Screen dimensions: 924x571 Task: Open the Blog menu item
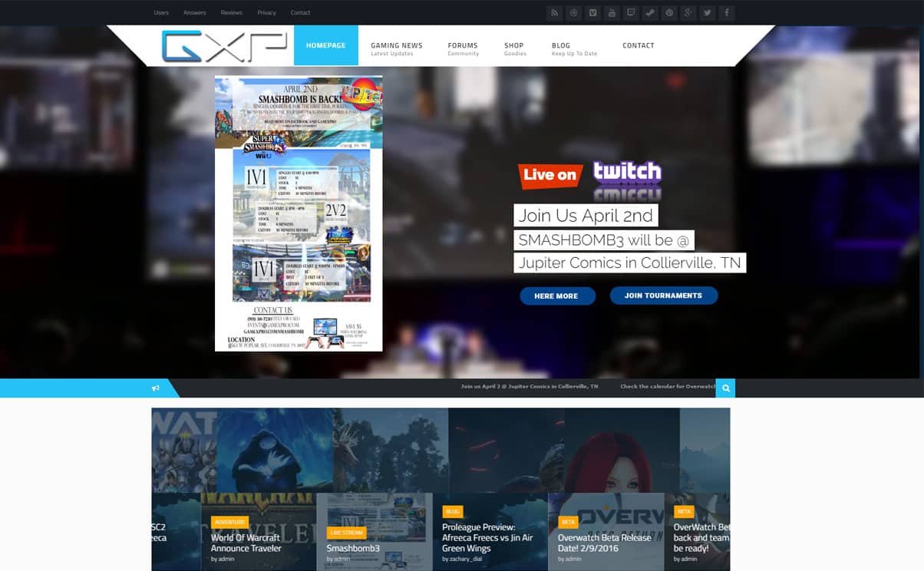point(574,49)
